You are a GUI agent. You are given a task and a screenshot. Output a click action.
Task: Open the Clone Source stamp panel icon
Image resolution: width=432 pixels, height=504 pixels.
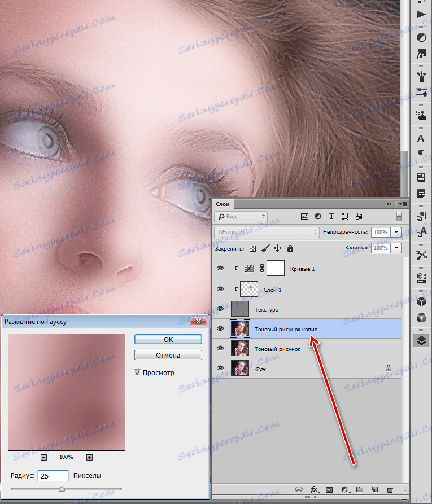tap(421, 115)
